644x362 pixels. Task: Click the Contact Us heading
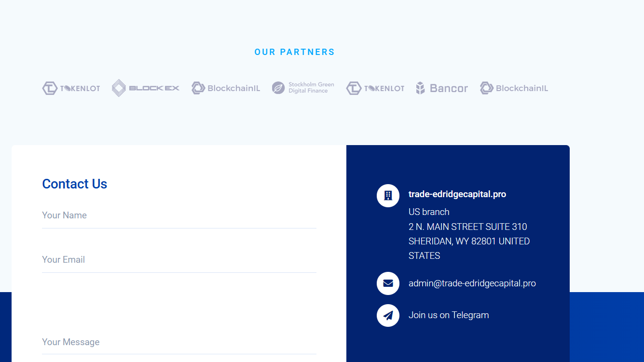point(75,184)
